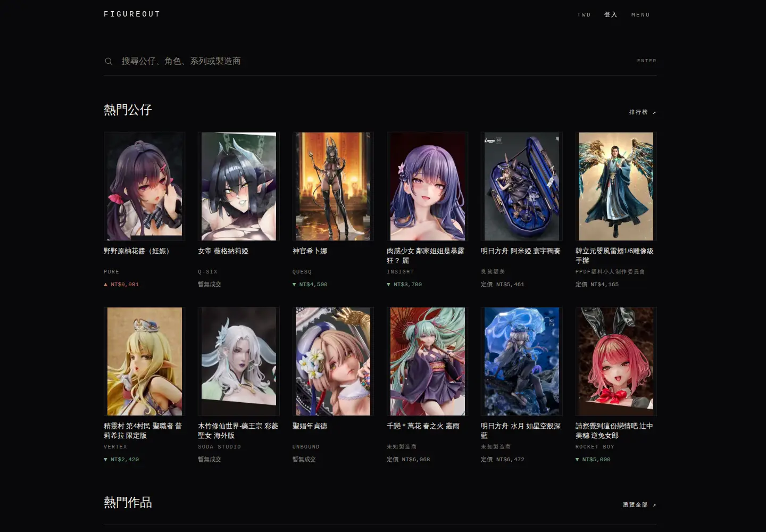
Task: Click the 千戀＊萬花 春之火 叢雨 title
Action: pyautogui.click(x=423, y=426)
